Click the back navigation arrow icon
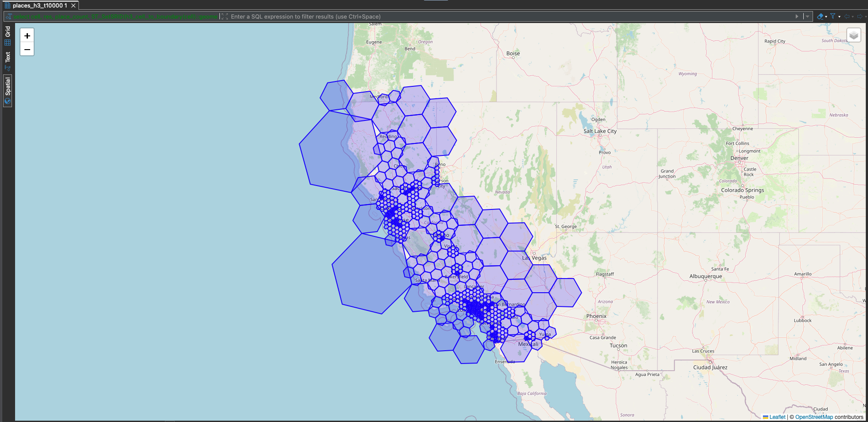This screenshot has height=422, width=868. 847,16
